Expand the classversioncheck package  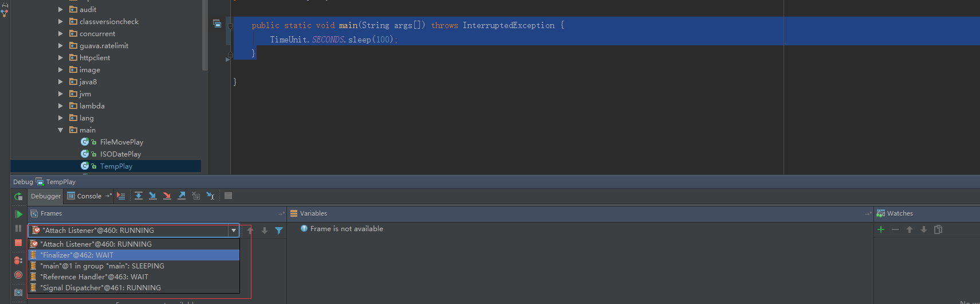pyautogui.click(x=61, y=21)
